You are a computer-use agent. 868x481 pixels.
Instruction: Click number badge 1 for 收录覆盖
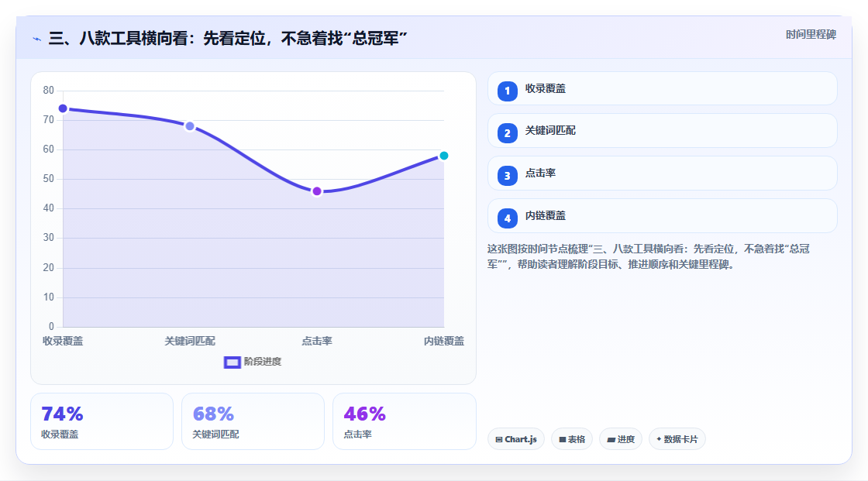(x=507, y=91)
